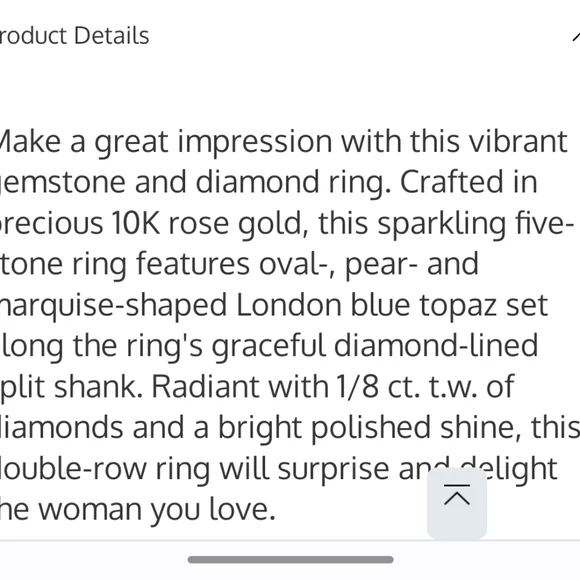The width and height of the screenshot is (580, 580).
Task: Tap the Product Details section header
Action: tap(74, 36)
